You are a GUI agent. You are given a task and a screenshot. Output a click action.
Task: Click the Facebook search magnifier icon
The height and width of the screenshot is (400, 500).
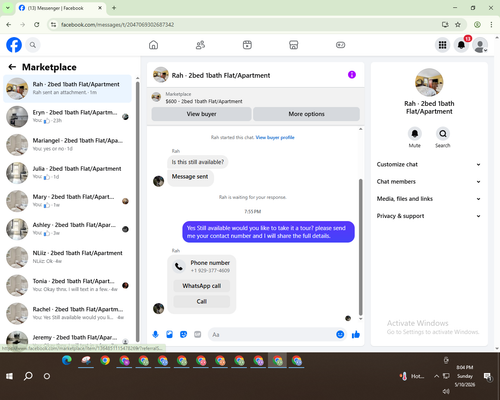33,45
